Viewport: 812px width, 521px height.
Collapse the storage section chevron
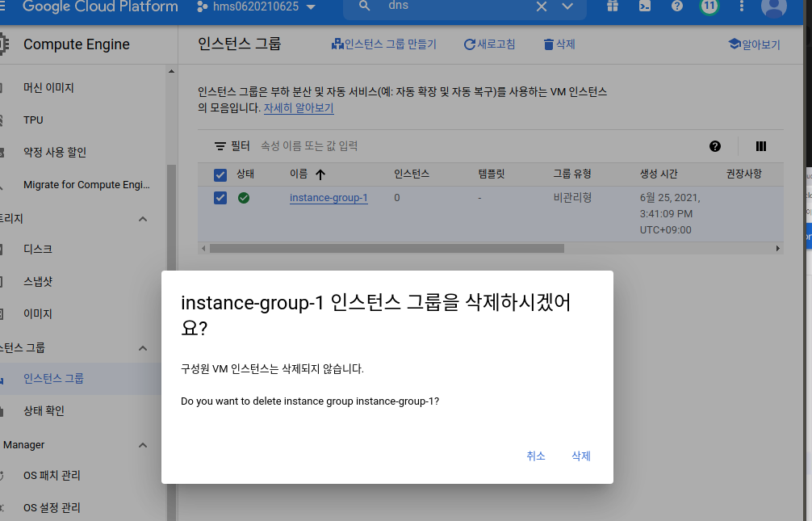click(143, 219)
